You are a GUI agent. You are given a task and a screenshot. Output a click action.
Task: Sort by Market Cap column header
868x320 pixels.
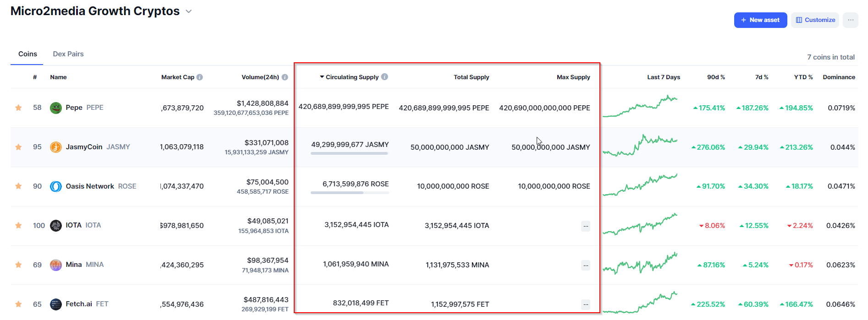(178, 77)
